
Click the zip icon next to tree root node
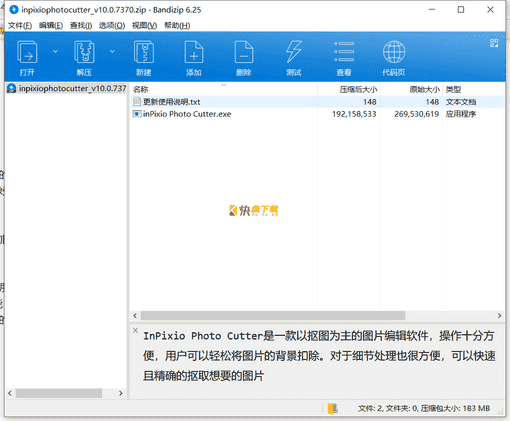click(11, 88)
